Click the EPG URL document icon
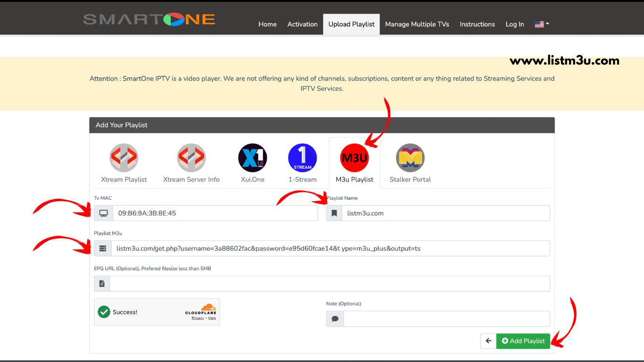 tap(102, 283)
